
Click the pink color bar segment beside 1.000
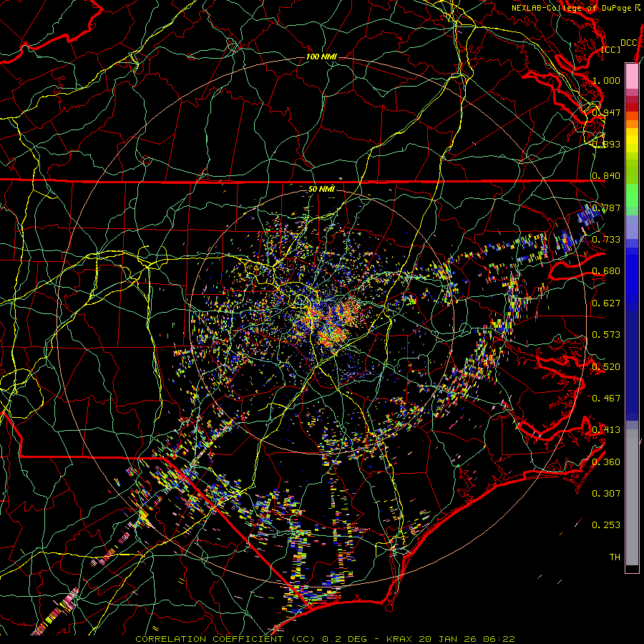(x=632, y=76)
